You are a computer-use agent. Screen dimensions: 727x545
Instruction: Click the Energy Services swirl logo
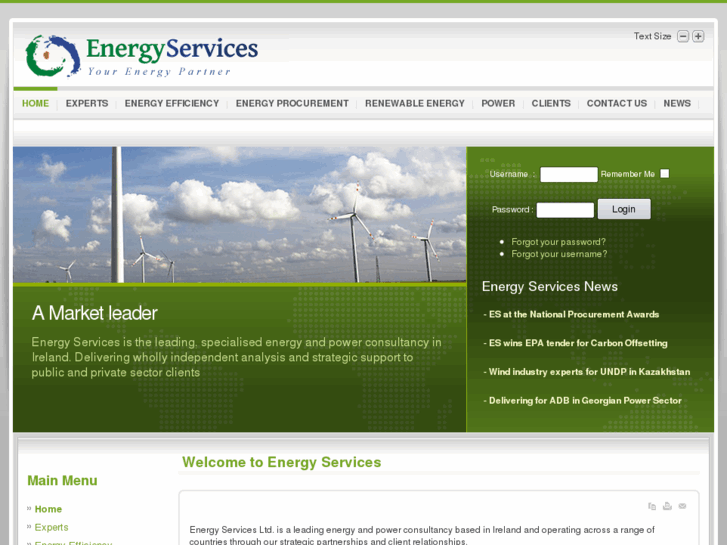(52, 56)
